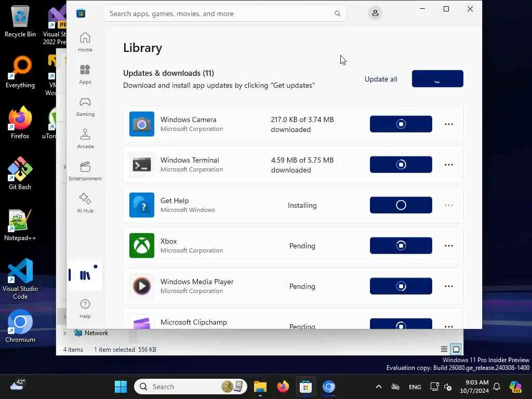Select Everything desktop shortcut
The height and width of the screenshot is (399, 532).
coord(20,72)
